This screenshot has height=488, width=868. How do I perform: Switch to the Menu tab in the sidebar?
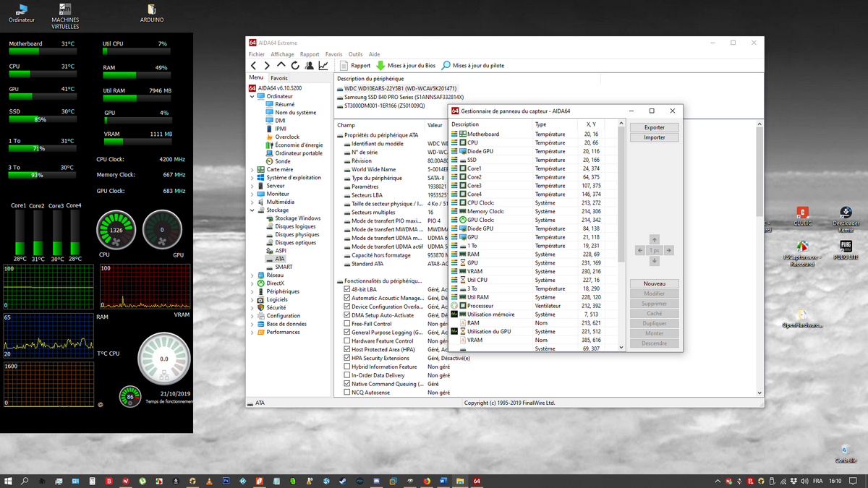pos(256,77)
